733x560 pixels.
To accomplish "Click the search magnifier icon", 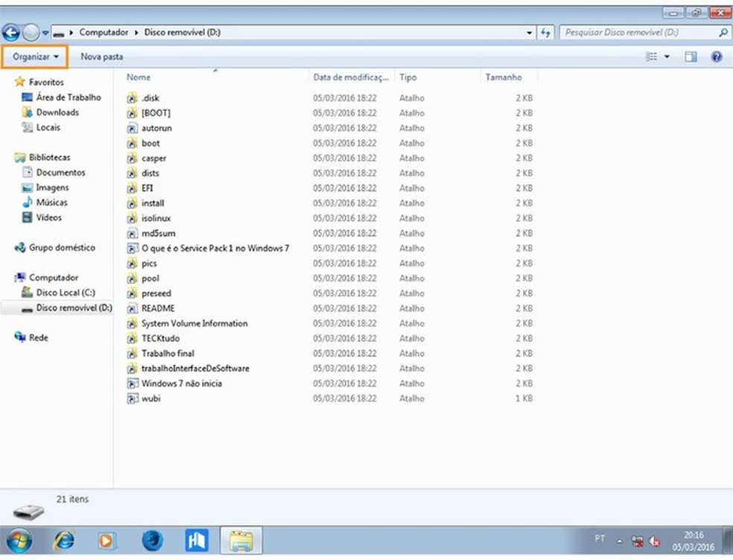I will 723,33.
